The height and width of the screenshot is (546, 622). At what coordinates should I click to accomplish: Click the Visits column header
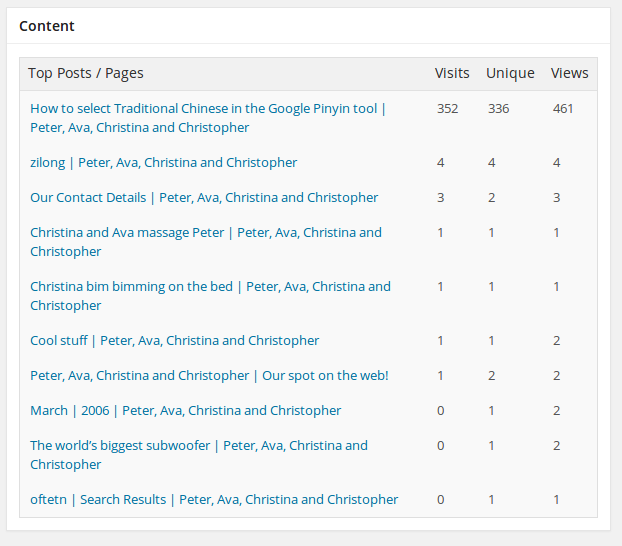click(x=452, y=73)
